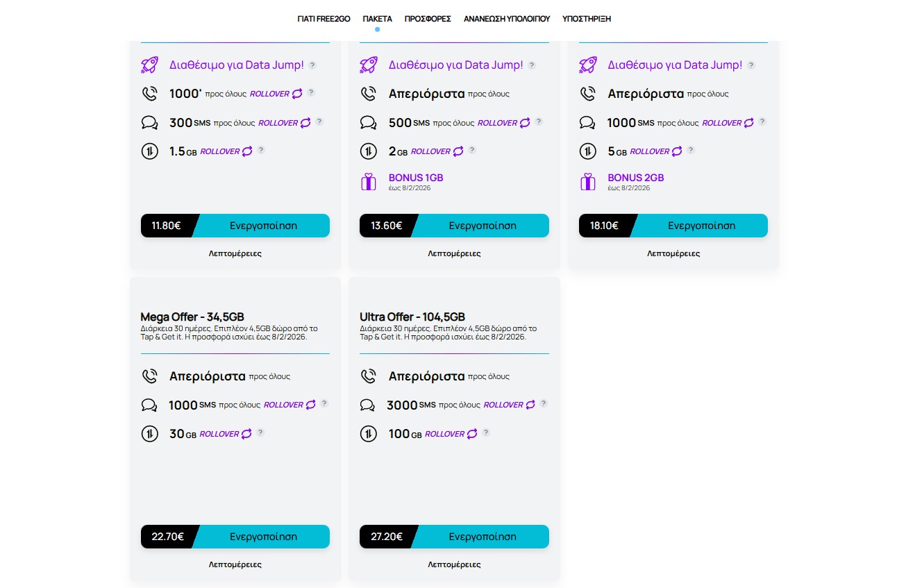Click the gift icon beside BONUS 2GB
The height and width of the screenshot is (588, 922).
[588, 182]
